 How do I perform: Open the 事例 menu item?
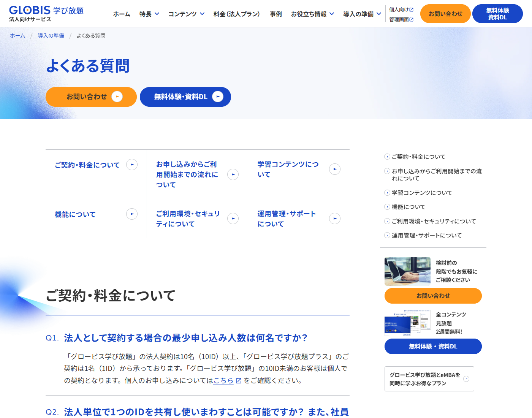point(276,14)
